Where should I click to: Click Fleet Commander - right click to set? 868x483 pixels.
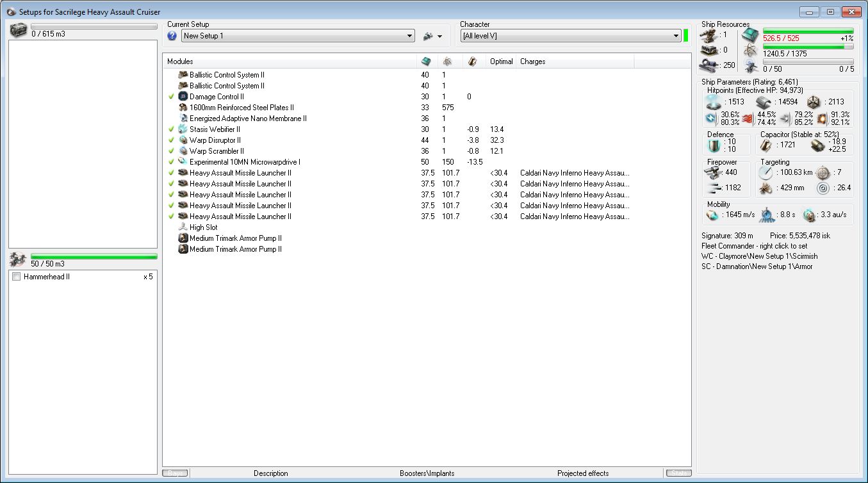point(755,246)
